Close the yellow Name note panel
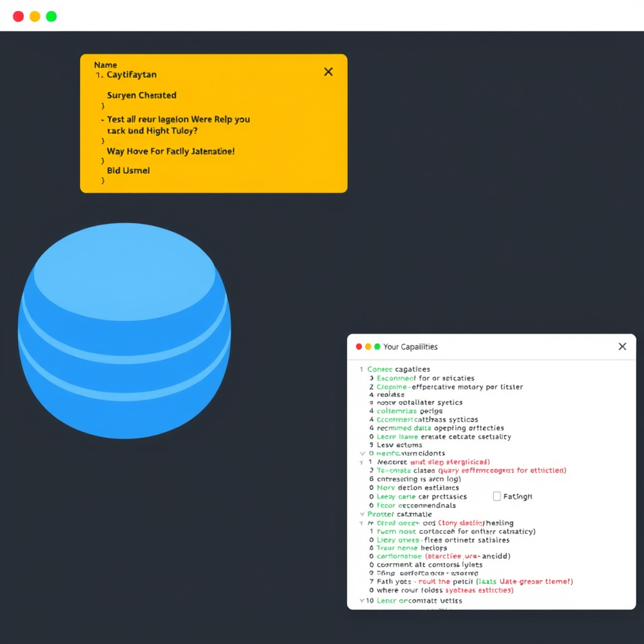644x644 pixels. (328, 71)
